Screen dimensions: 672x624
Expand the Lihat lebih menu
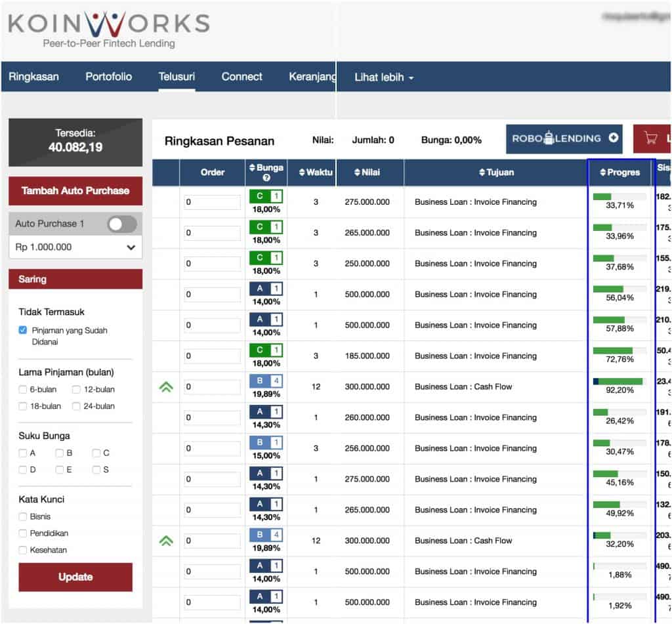click(x=381, y=77)
